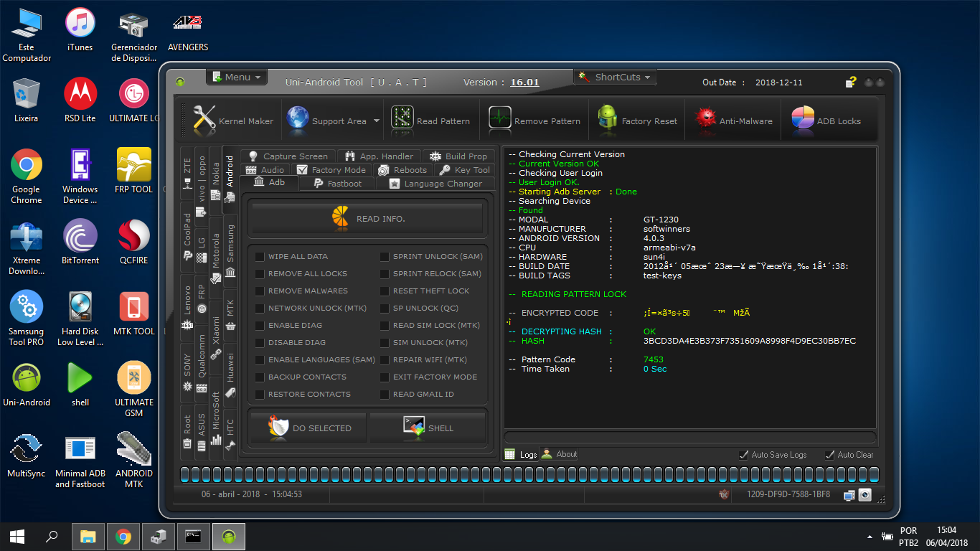Open the Lixeira recycle bin
This screenshot has width=980, height=551.
pos(27,100)
